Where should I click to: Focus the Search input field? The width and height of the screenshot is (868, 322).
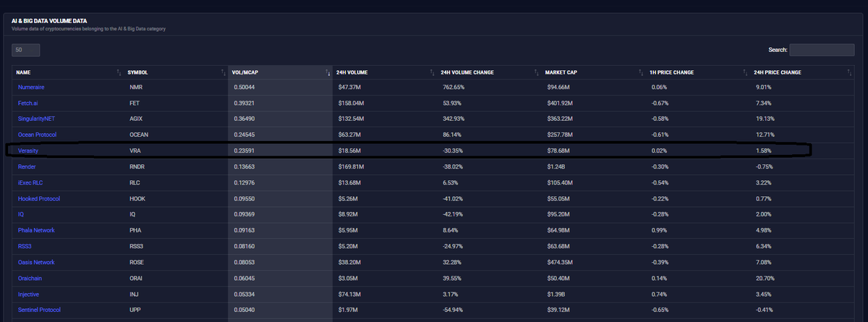pos(822,50)
